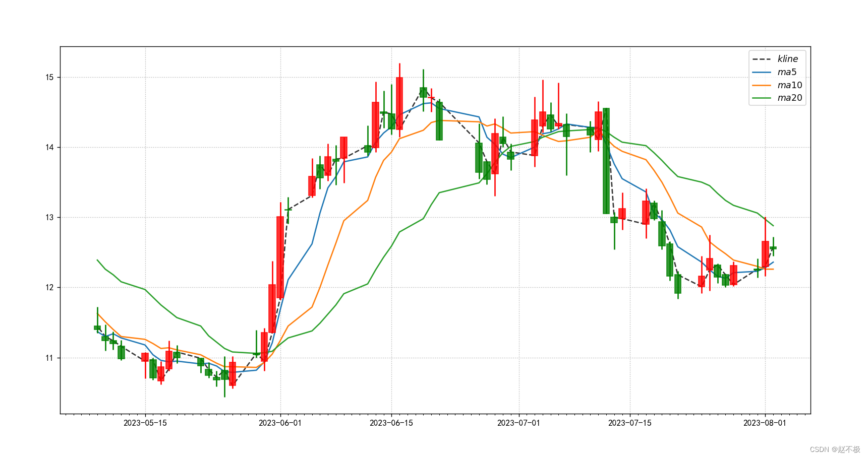
Task: Click the ma20 legend label
Action: tap(789, 98)
